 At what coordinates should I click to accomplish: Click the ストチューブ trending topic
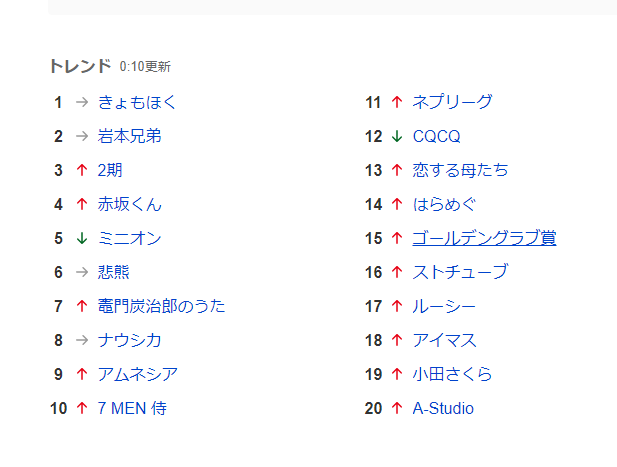[460, 272]
